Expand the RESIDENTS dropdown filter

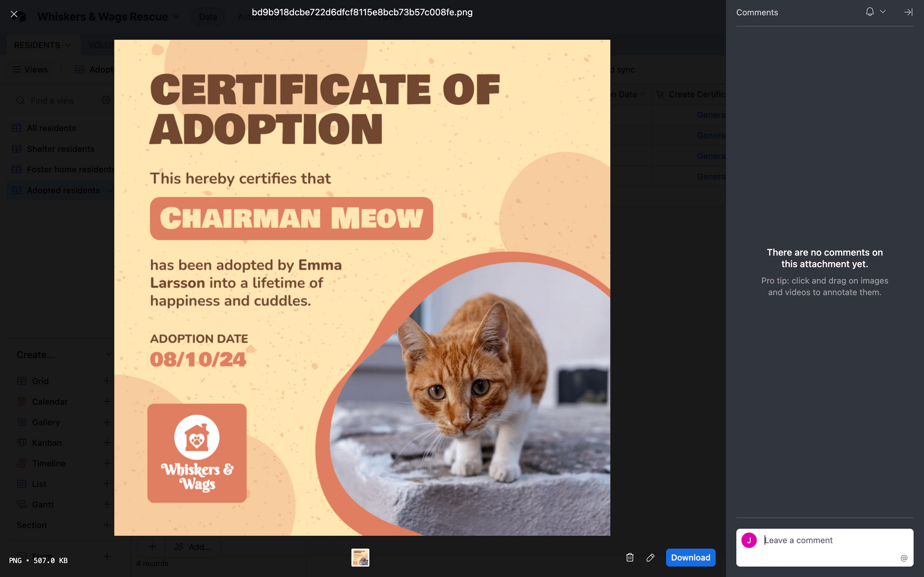click(x=67, y=44)
